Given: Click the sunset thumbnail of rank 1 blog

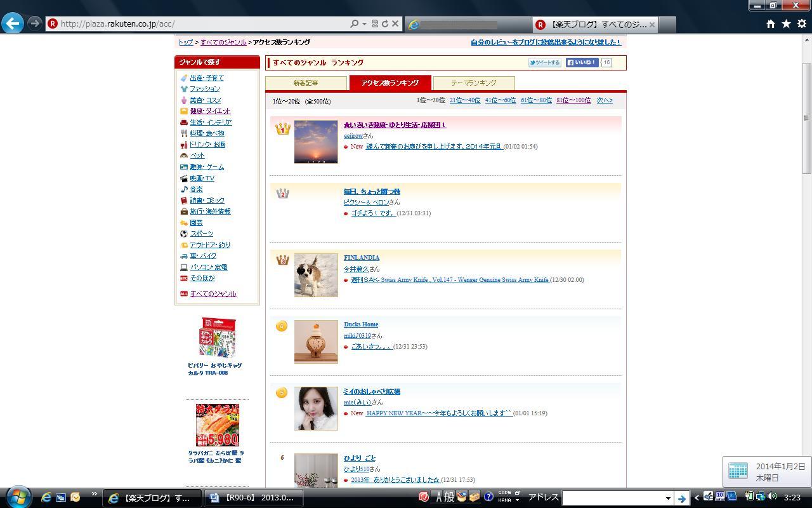Looking at the screenshot, I should [316, 142].
